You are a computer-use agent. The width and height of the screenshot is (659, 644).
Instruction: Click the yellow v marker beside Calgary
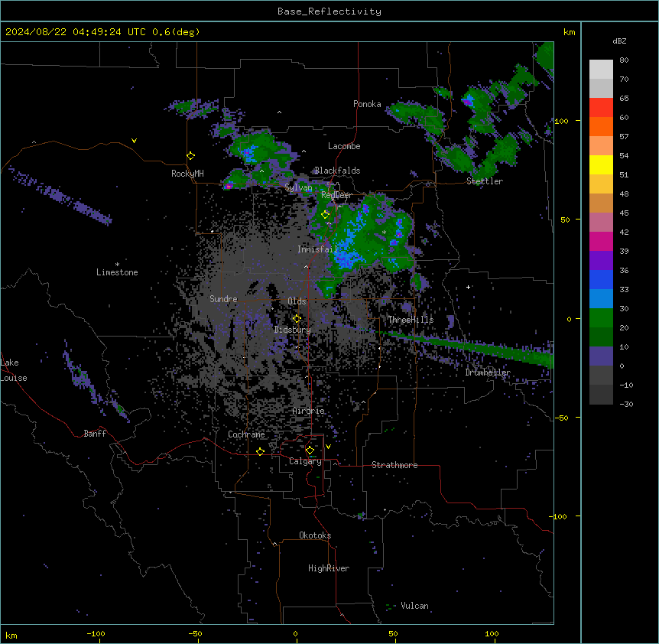328,447
